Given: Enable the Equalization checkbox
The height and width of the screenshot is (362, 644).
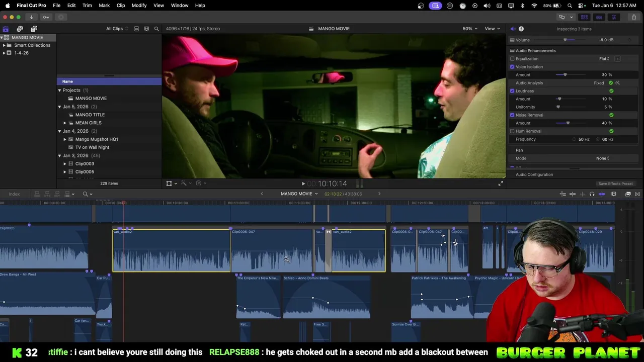Looking at the screenshot, I should pos(512,59).
